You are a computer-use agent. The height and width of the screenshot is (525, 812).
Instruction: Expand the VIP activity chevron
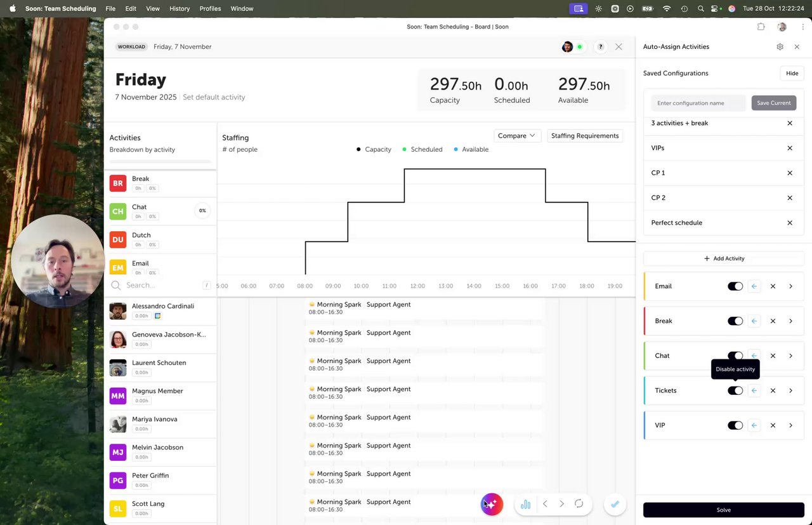pos(790,425)
